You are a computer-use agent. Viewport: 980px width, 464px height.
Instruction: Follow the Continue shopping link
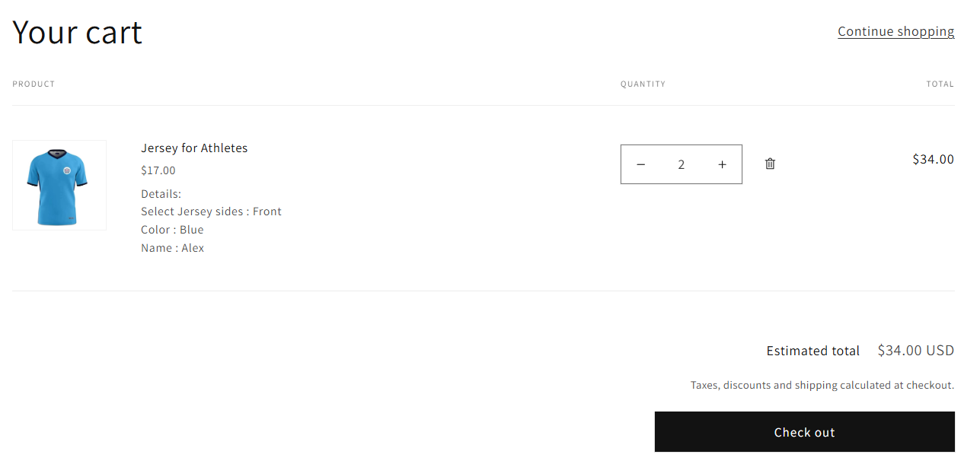pos(895,31)
